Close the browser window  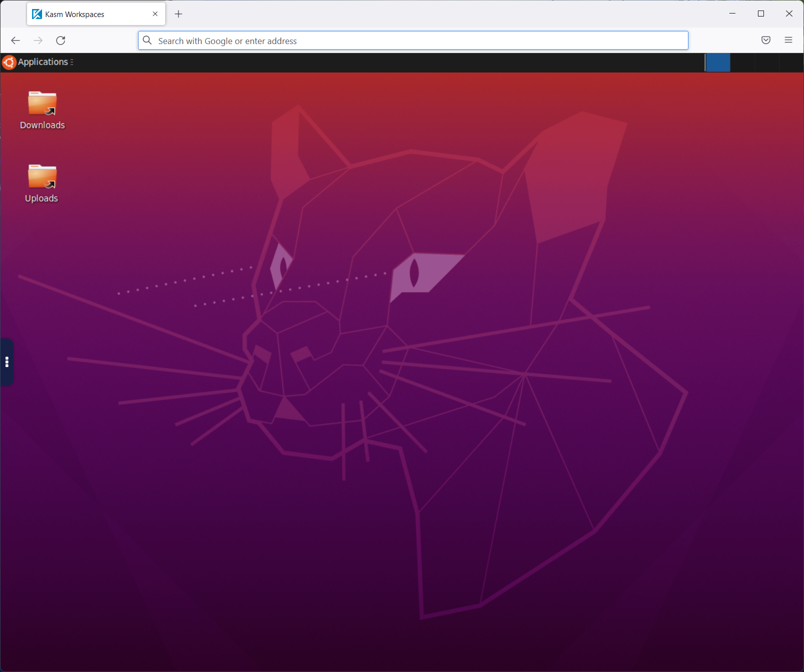(789, 14)
